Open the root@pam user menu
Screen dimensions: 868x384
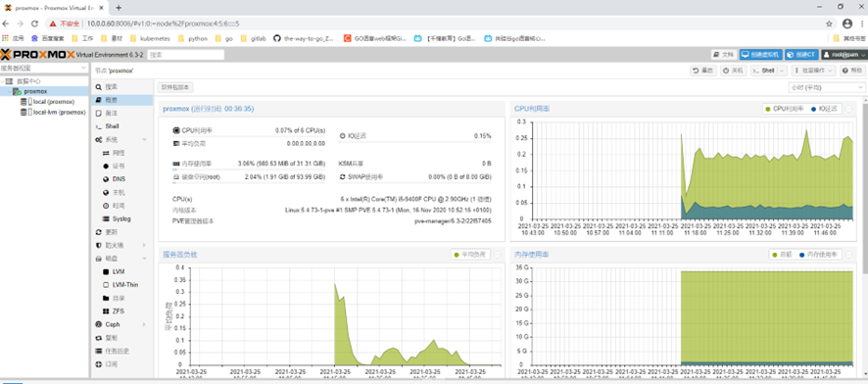pyautogui.click(x=844, y=55)
